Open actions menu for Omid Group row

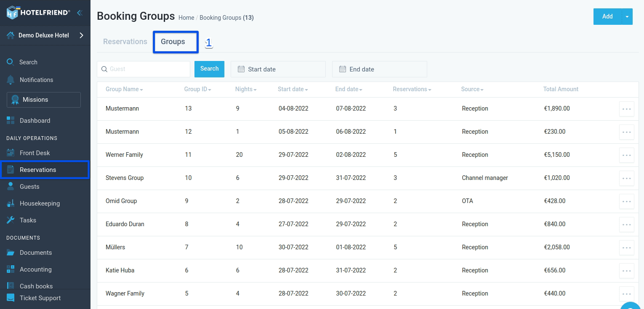point(627,201)
